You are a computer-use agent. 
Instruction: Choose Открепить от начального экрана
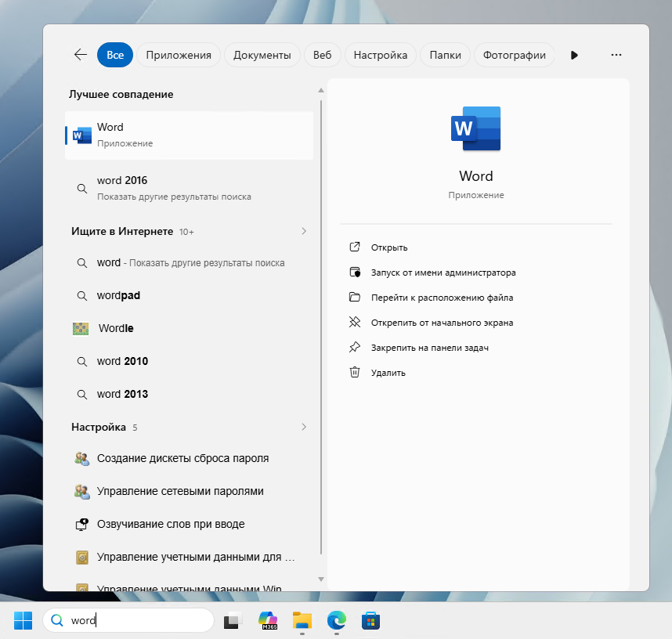click(x=442, y=323)
